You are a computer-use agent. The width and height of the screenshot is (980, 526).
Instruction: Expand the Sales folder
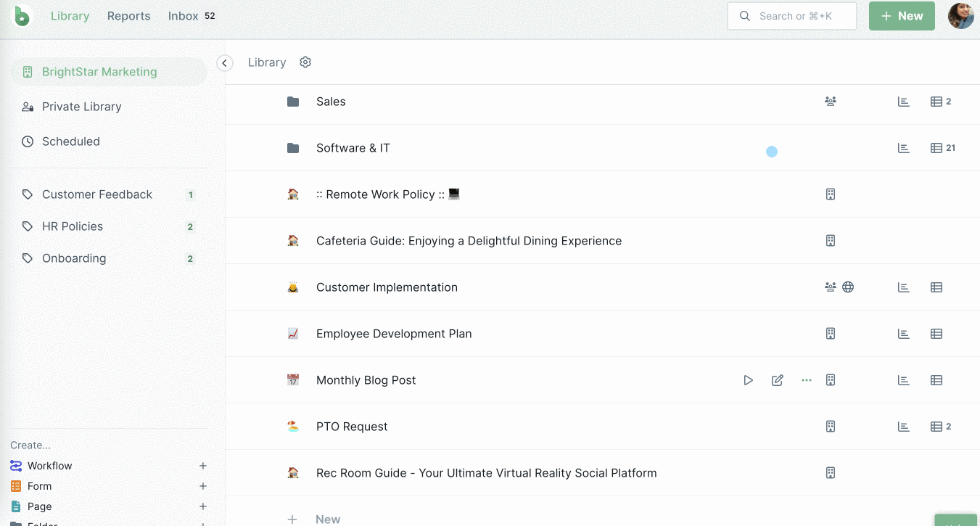pos(331,102)
